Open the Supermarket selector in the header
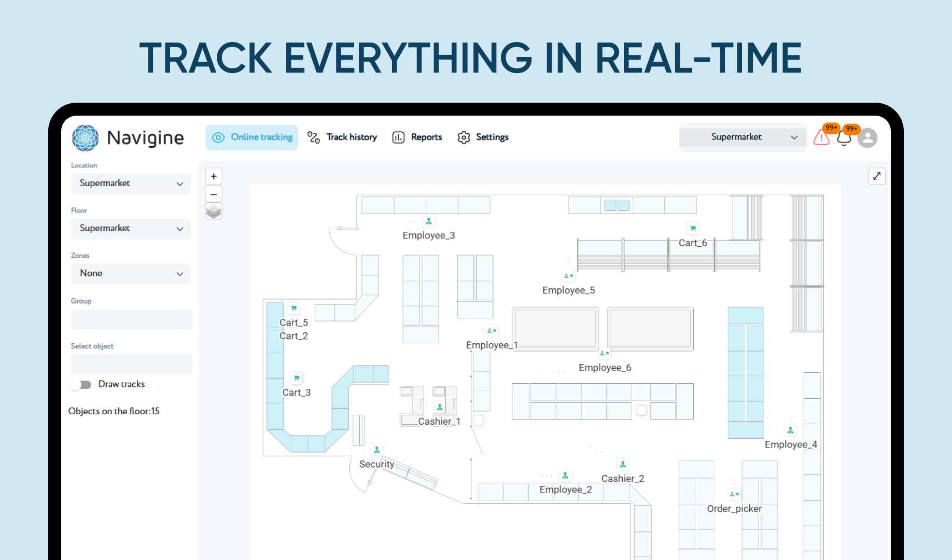This screenshot has width=952, height=560. [743, 137]
